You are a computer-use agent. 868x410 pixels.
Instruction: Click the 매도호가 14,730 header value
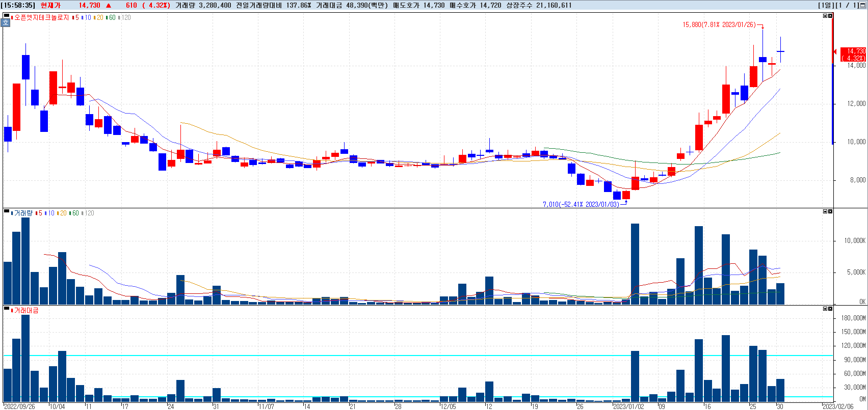click(x=419, y=5)
